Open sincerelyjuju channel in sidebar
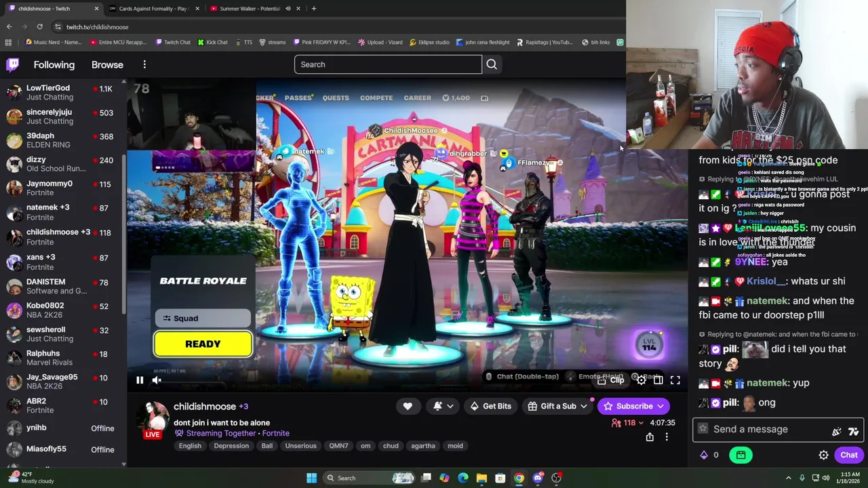Screen dimensions: 868x488 click(62, 117)
